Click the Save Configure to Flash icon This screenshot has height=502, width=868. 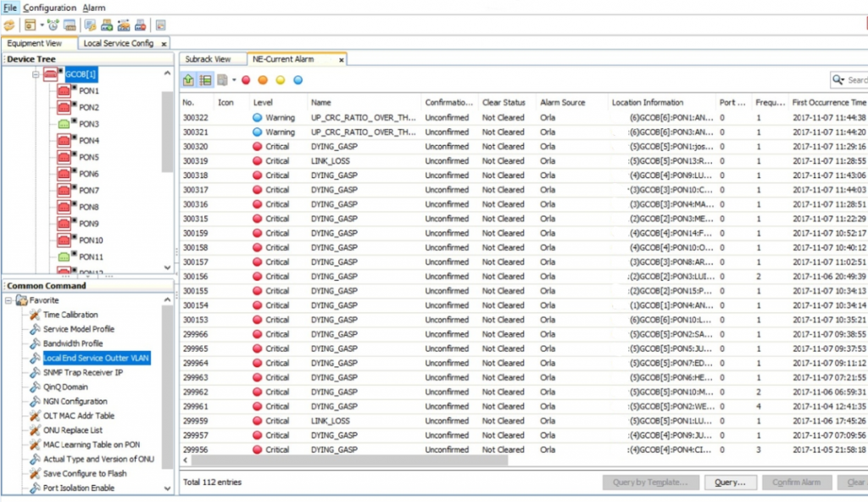[34, 473]
